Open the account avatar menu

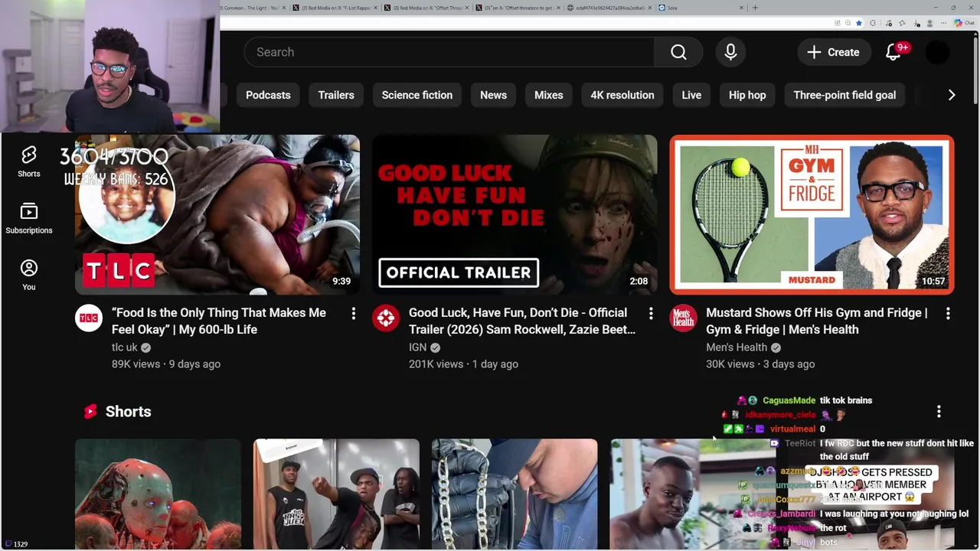tap(937, 52)
